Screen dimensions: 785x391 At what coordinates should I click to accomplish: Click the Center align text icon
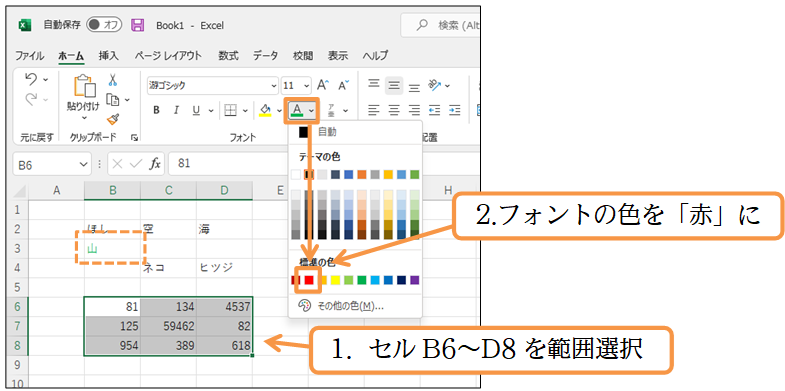pyautogui.click(x=394, y=110)
